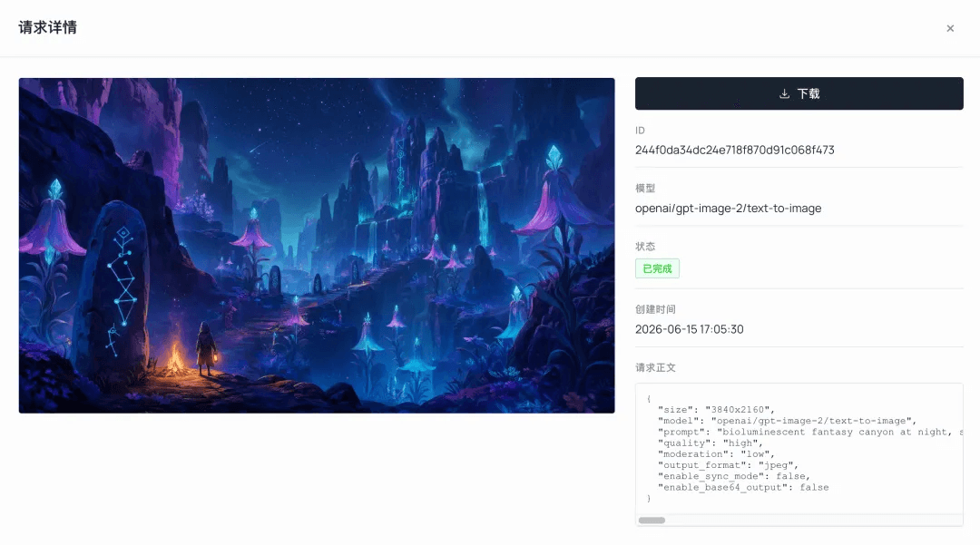Select the request ID 244f0da34dc24e718f870d91c068f473
Image resolution: width=980 pixels, height=545 pixels.
point(734,150)
